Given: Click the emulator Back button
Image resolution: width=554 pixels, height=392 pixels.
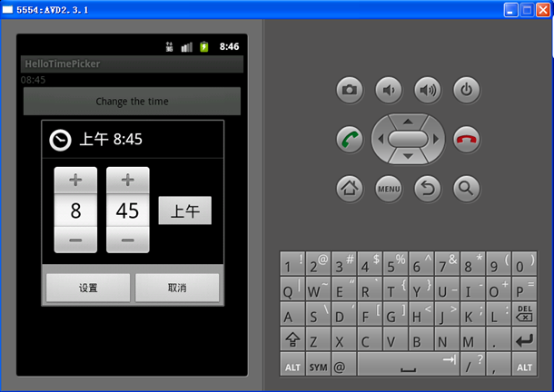Looking at the screenshot, I should click(x=428, y=189).
